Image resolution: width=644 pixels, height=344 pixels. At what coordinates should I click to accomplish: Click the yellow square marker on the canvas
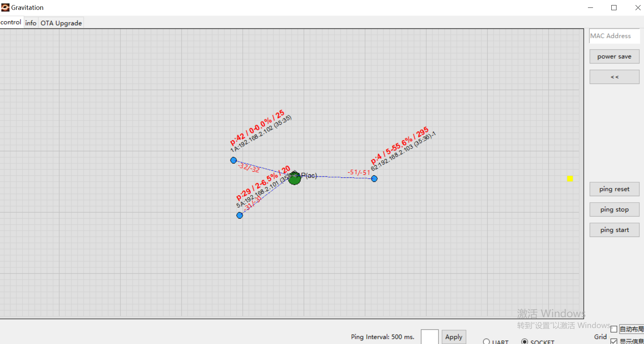tap(570, 178)
